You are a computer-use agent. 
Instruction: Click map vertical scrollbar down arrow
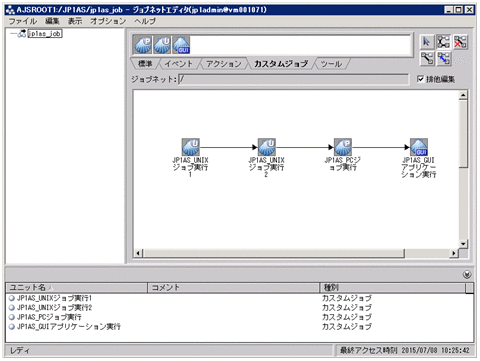(x=463, y=244)
